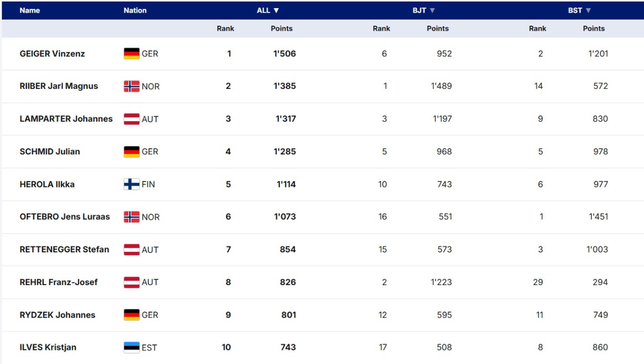Click Germany flag beside RYDZEK Johannes
Viewport: 644px width, 364px height.
point(131,315)
